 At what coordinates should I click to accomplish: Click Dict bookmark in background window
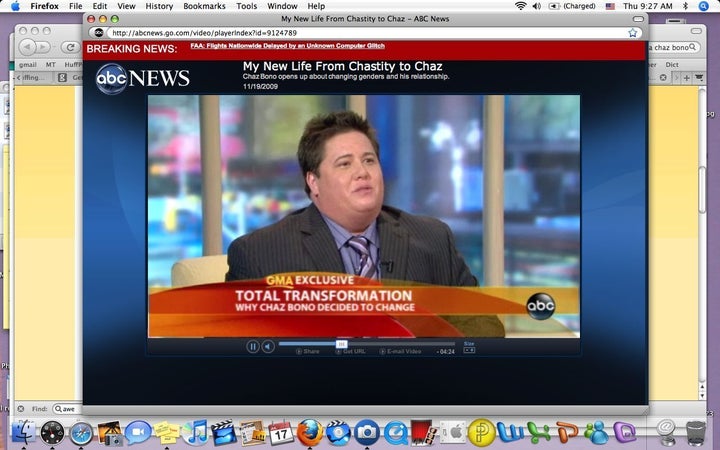coord(672,65)
